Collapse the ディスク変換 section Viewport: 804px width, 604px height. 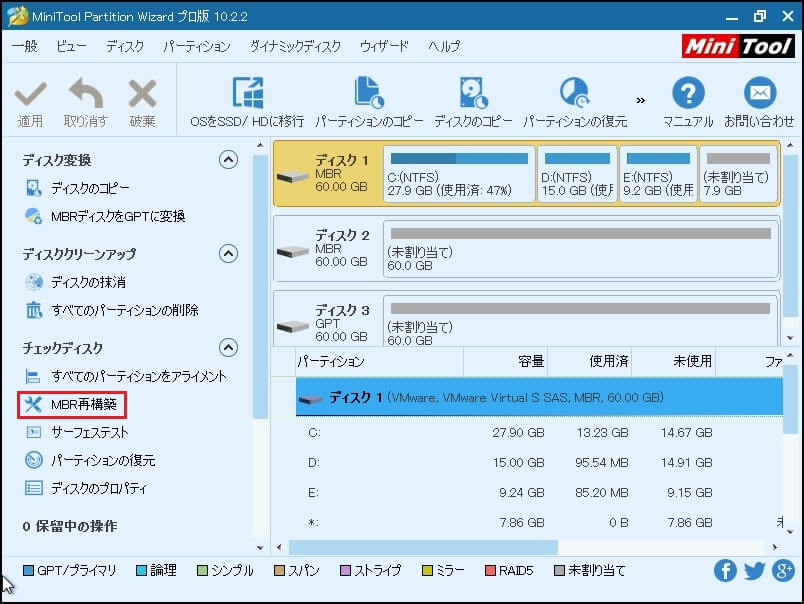pyautogui.click(x=228, y=160)
